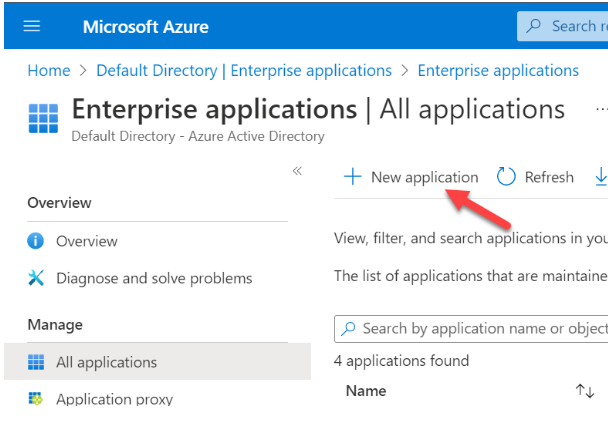Click the download arrow icon
The width and height of the screenshot is (608, 422).
[x=601, y=176]
